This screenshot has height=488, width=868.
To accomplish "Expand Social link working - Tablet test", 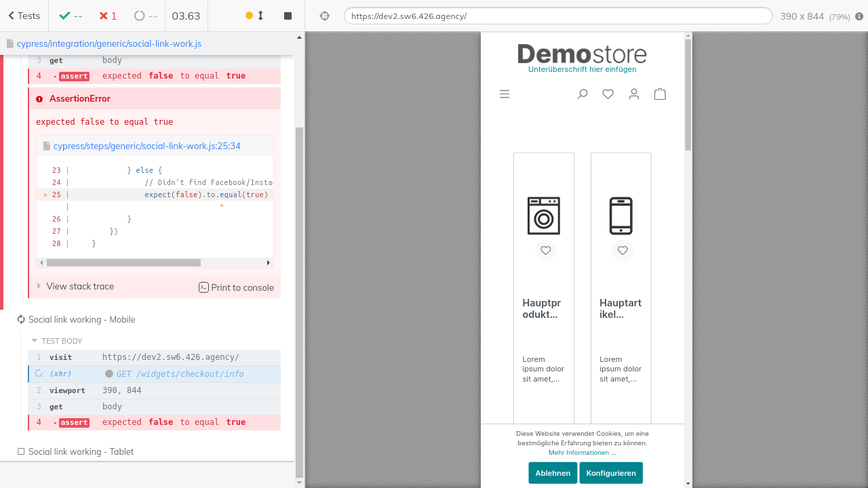I will click(x=81, y=451).
